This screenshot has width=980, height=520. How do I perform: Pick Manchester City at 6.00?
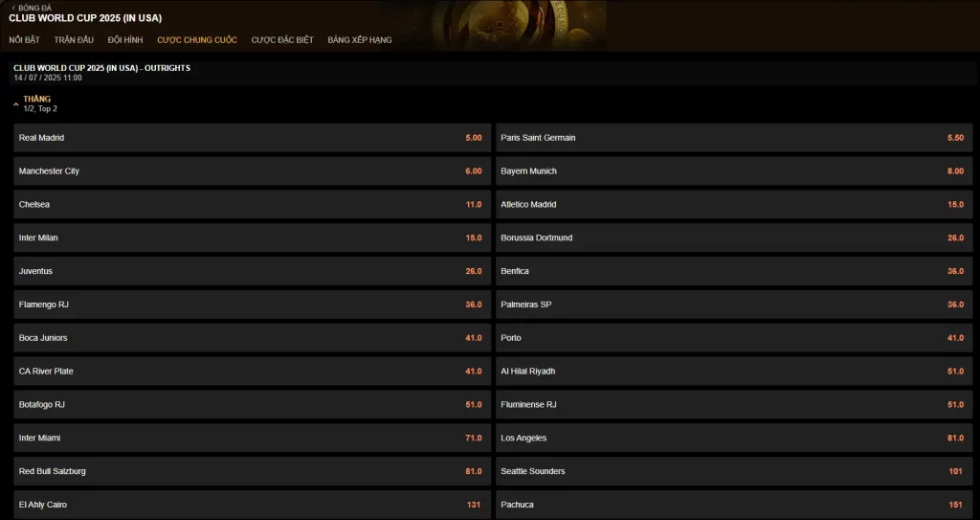coord(252,170)
